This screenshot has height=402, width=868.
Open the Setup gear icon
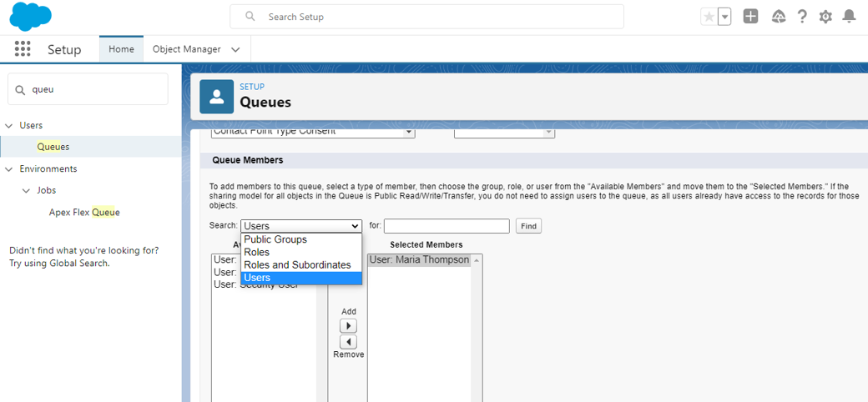(x=825, y=17)
